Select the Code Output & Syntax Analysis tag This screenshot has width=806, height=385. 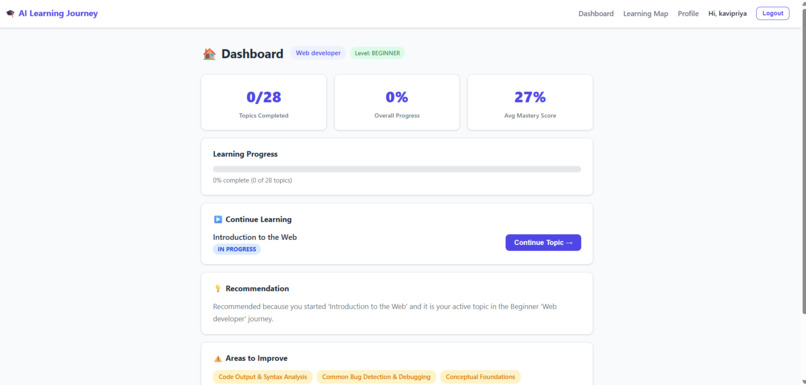coord(263,377)
